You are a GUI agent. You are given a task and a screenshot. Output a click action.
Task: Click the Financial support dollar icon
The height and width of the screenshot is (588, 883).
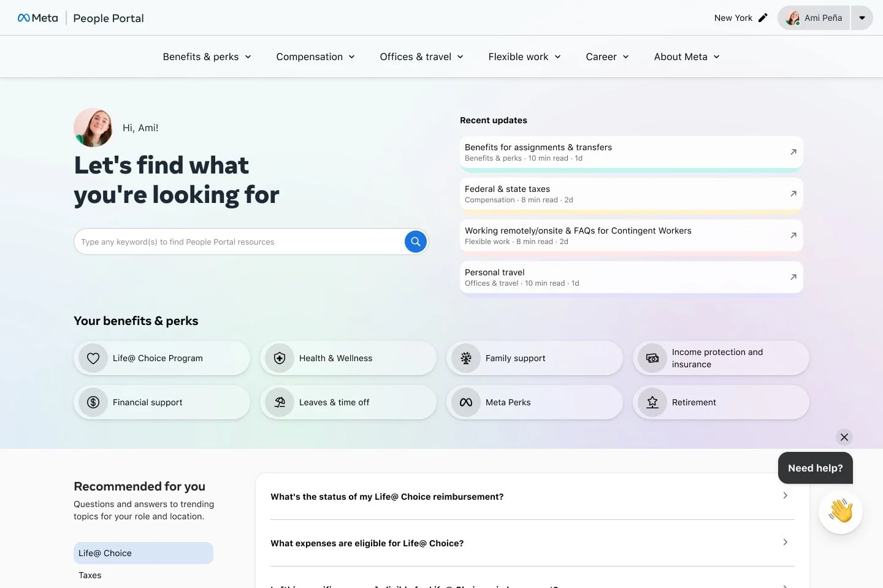tap(93, 402)
